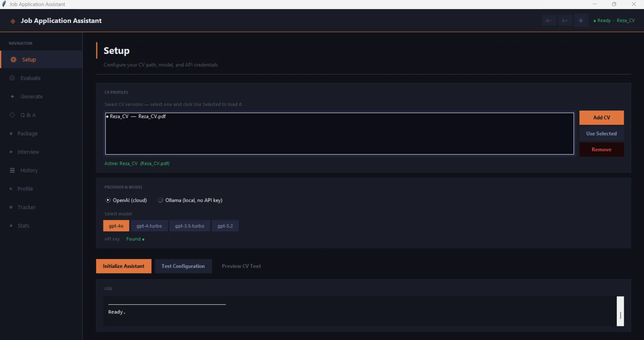Click the Generate sparkle icon

(12, 97)
